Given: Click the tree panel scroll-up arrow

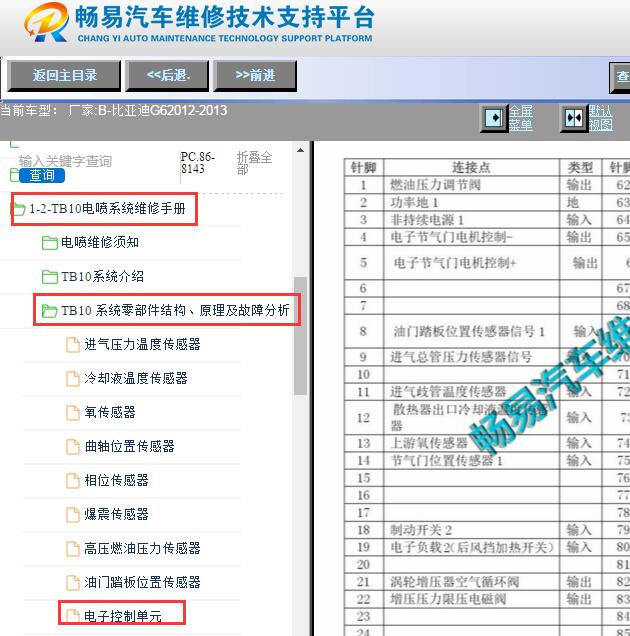Looking at the screenshot, I should [301, 150].
